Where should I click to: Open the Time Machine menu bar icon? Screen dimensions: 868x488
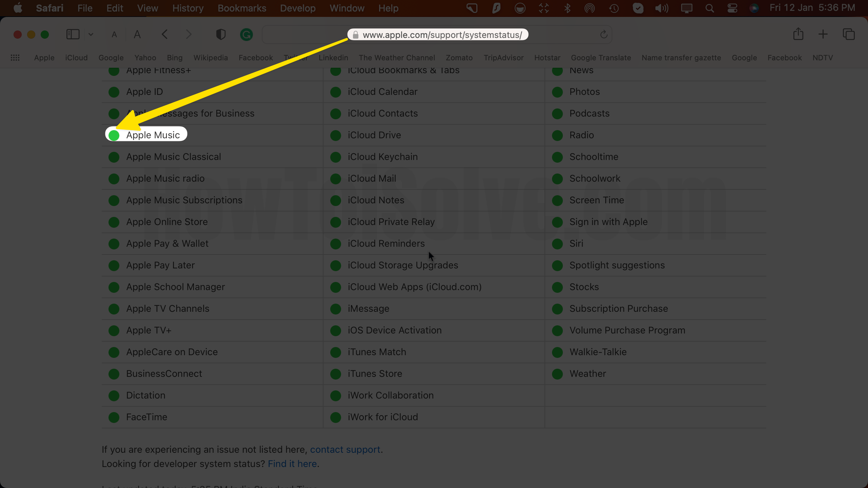tap(614, 8)
